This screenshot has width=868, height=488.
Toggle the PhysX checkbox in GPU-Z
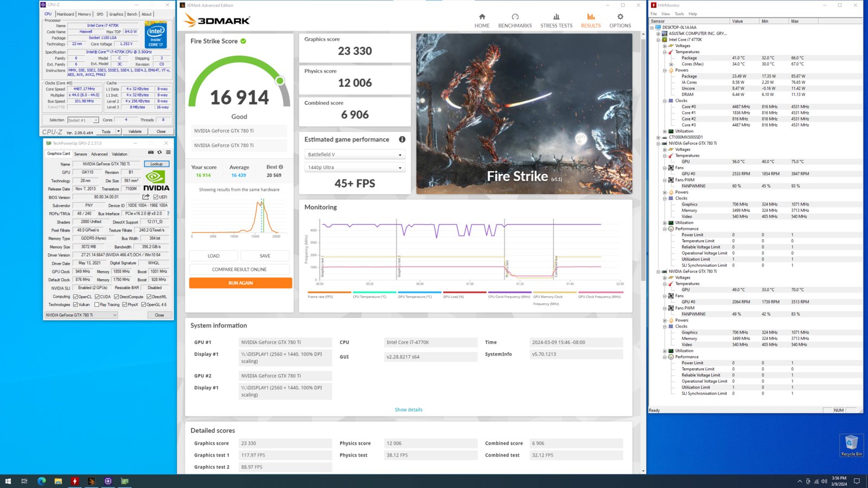click(124, 305)
